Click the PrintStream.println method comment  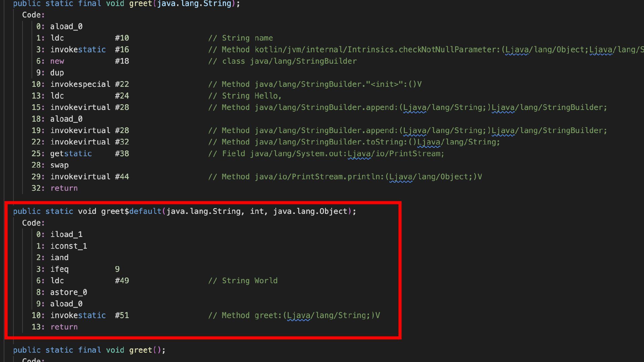pos(345,177)
